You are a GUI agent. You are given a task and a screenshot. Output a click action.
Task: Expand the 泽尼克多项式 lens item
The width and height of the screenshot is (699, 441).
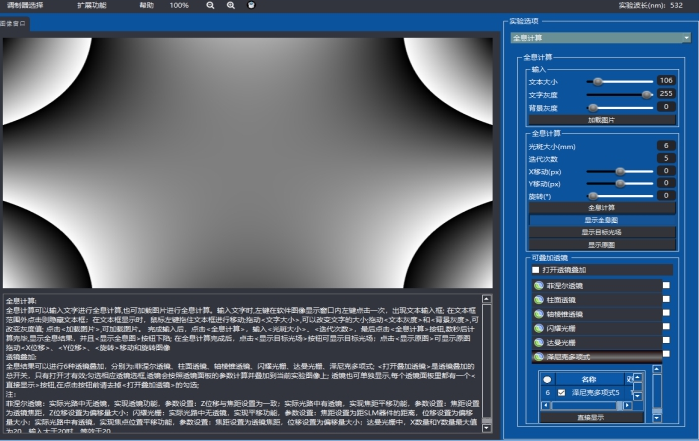click(600, 356)
